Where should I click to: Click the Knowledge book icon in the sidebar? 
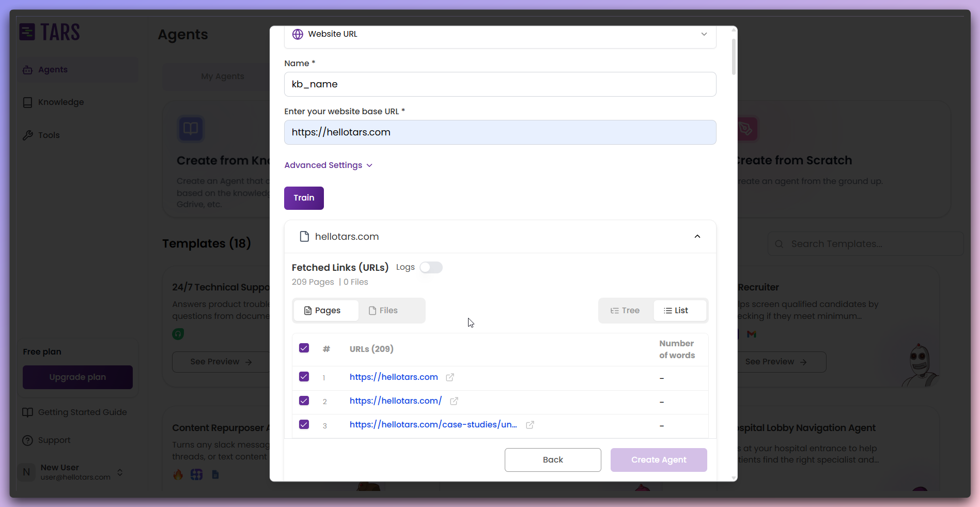click(27, 102)
